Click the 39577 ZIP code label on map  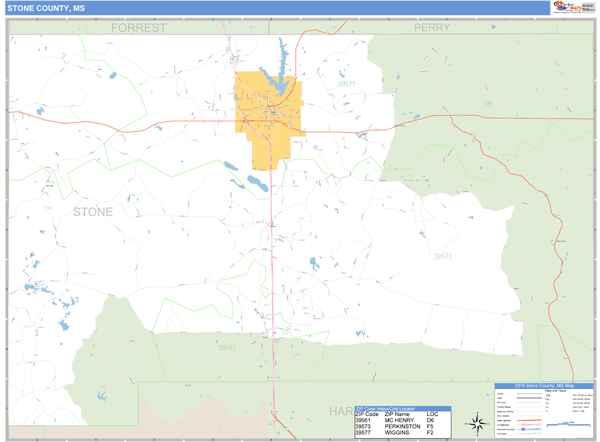tap(346, 85)
